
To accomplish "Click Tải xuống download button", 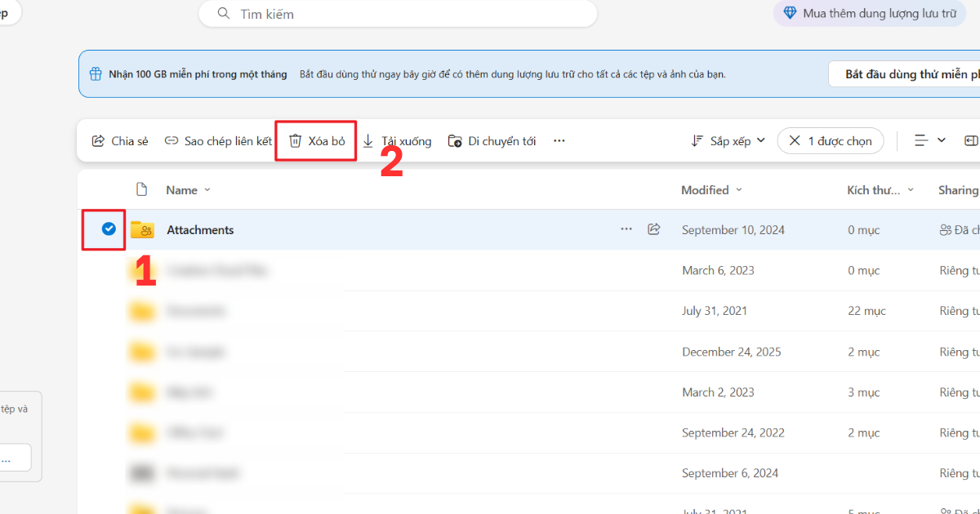I will point(397,141).
